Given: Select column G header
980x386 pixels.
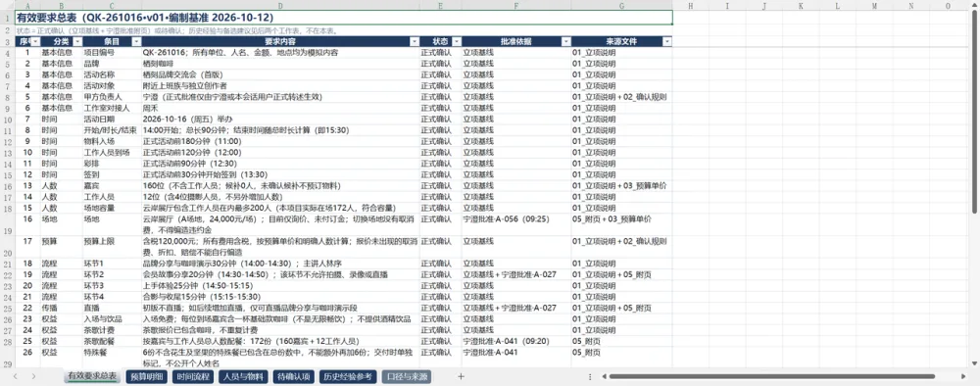Looking at the screenshot, I should tap(621, 6).
